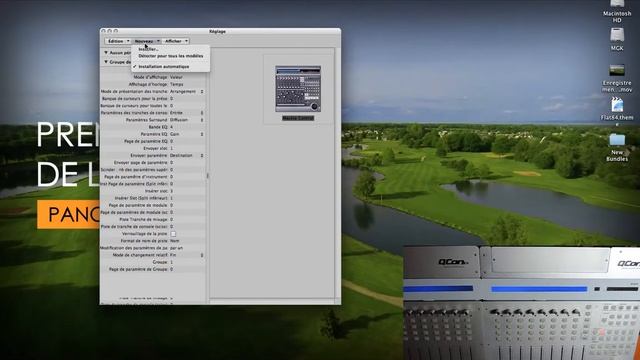
Task: Click the Page de paramètre de module value
Action: click(171, 205)
